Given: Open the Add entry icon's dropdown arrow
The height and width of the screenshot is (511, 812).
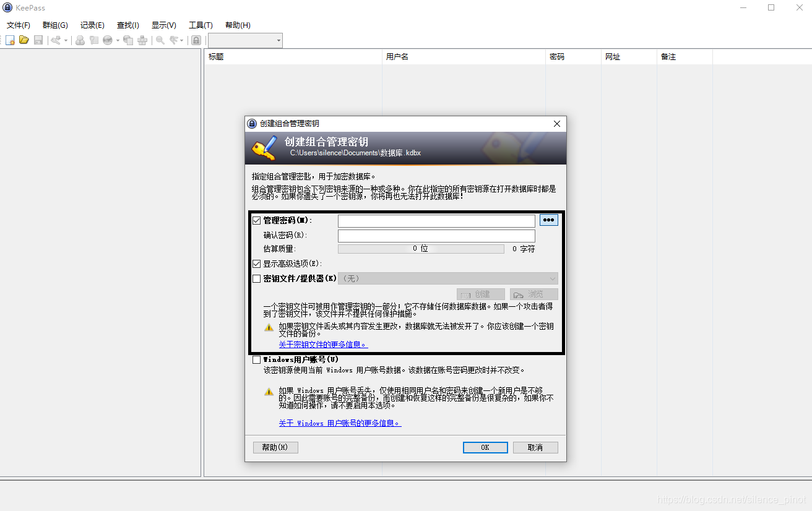Looking at the screenshot, I should (x=66, y=41).
